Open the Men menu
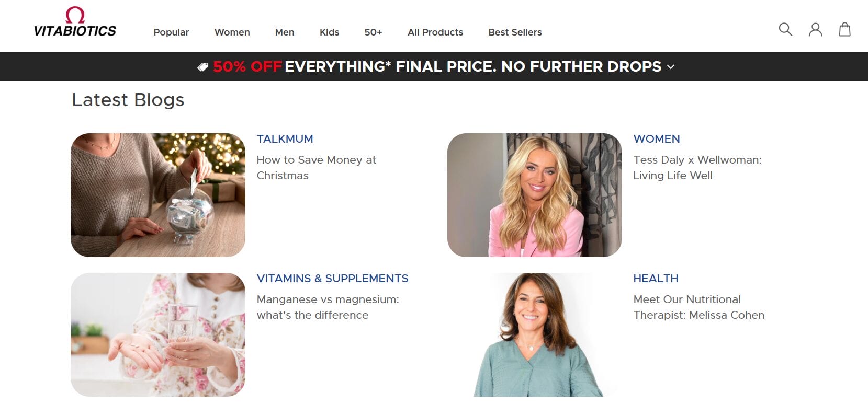This screenshot has height=416, width=868. coord(285,32)
